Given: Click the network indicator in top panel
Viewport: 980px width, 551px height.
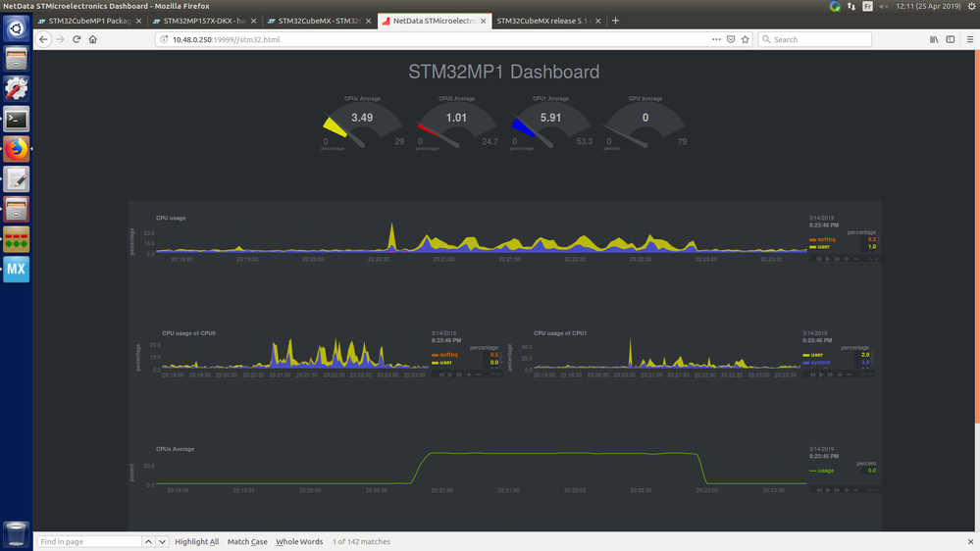Looking at the screenshot, I should click(x=851, y=6).
